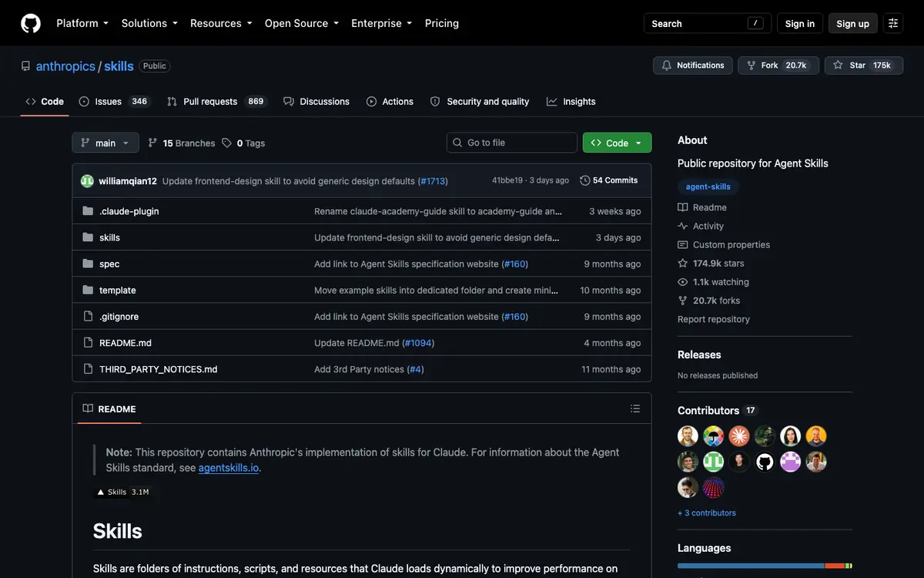Viewport: 924px width, 578px height.
Task: Open the orange starburst contributor avatar
Action: [739, 436]
